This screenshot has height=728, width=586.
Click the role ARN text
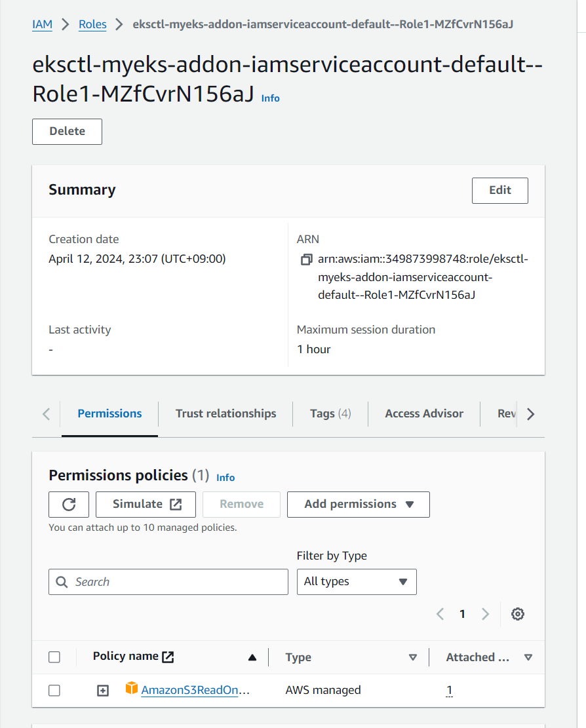click(423, 277)
